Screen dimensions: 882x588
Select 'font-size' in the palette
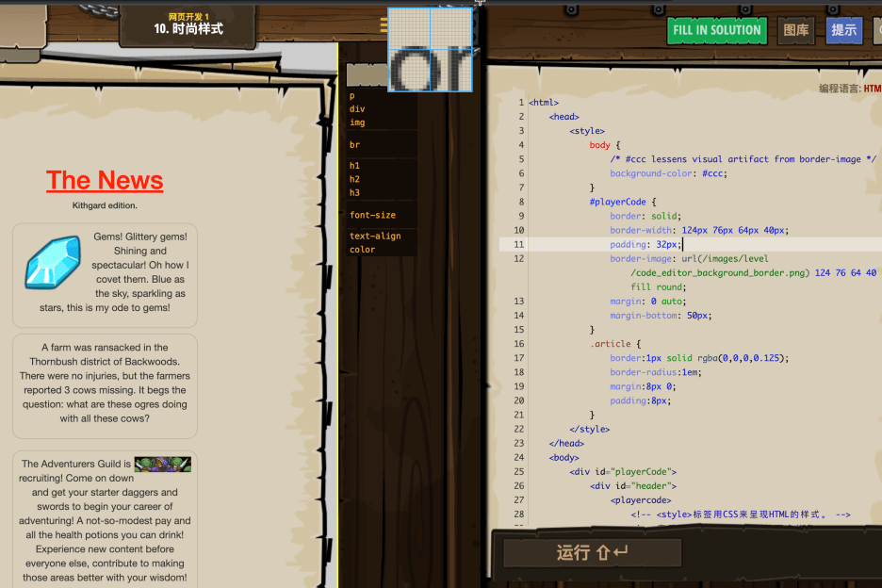coord(372,215)
